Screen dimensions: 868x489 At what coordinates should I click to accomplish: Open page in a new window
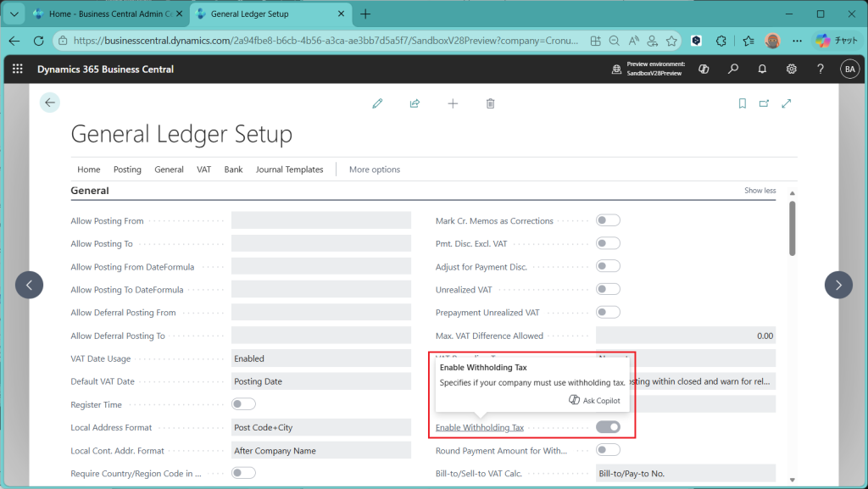pyautogui.click(x=764, y=103)
